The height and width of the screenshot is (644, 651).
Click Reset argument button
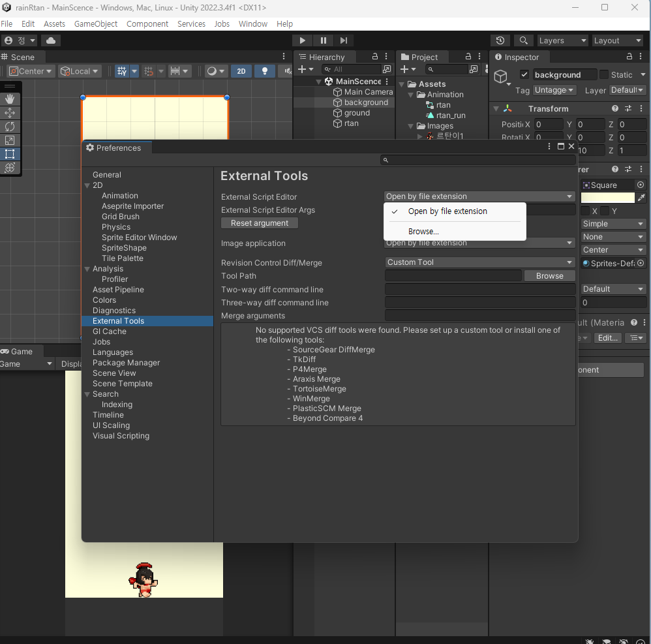(260, 223)
